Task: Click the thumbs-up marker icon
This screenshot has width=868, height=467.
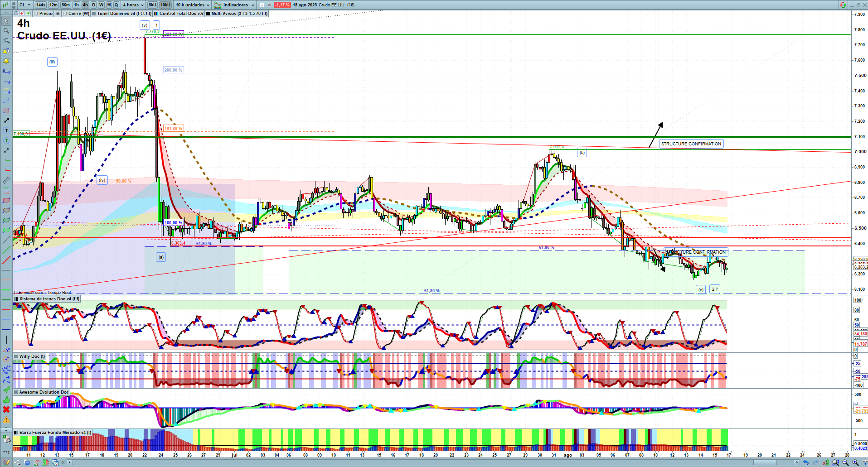Action: (x=6, y=400)
